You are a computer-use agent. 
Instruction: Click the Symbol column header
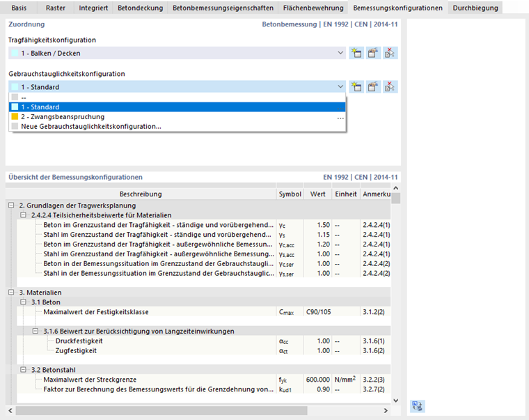pyautogui.click(x=290, y=194)
